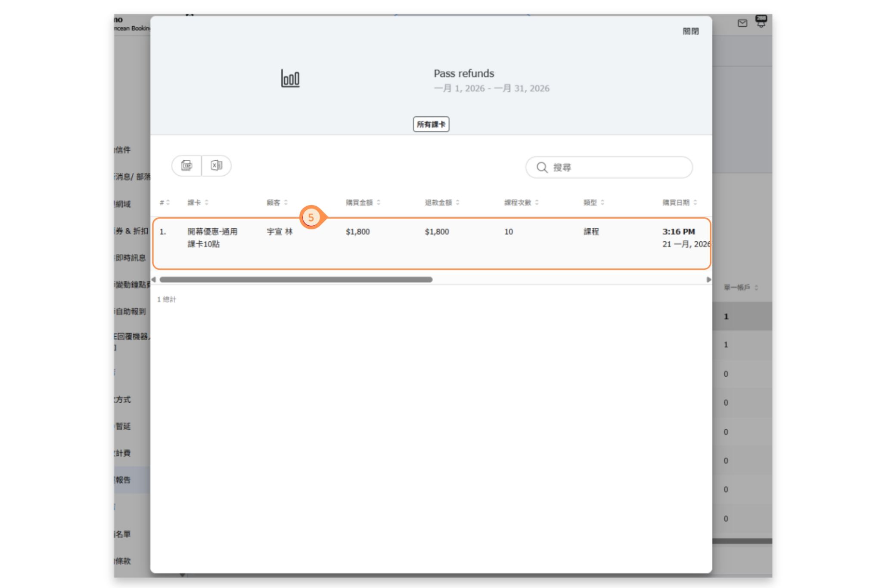Select 報告 in the left sidebar
Viewport: 882px width, 588px height.
(124, 480)
